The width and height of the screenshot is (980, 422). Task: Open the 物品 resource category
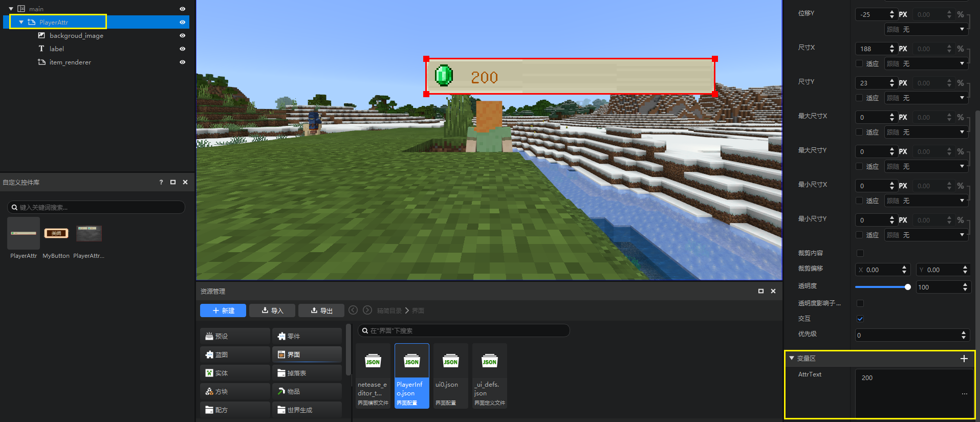[307, 391]
